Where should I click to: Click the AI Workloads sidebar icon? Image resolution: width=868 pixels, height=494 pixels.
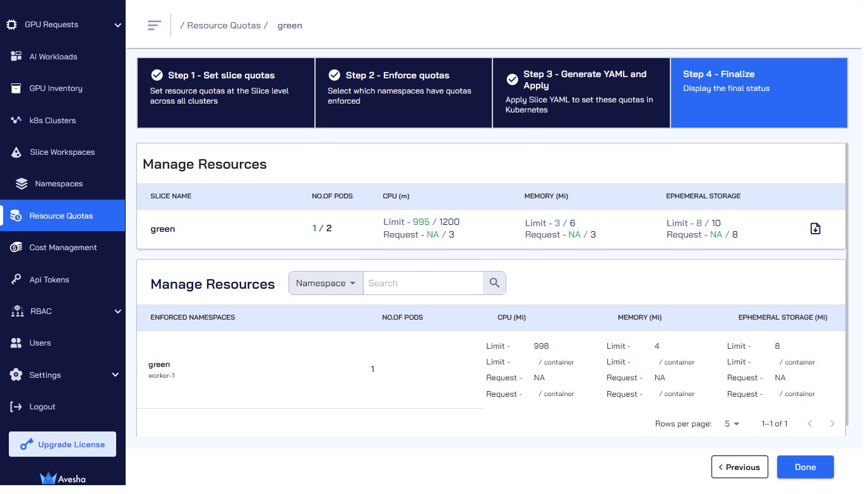tap(16, 56)
